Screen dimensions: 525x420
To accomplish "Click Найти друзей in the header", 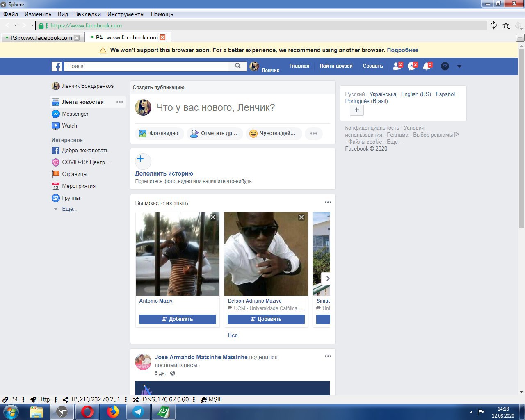I will (336, 66).
